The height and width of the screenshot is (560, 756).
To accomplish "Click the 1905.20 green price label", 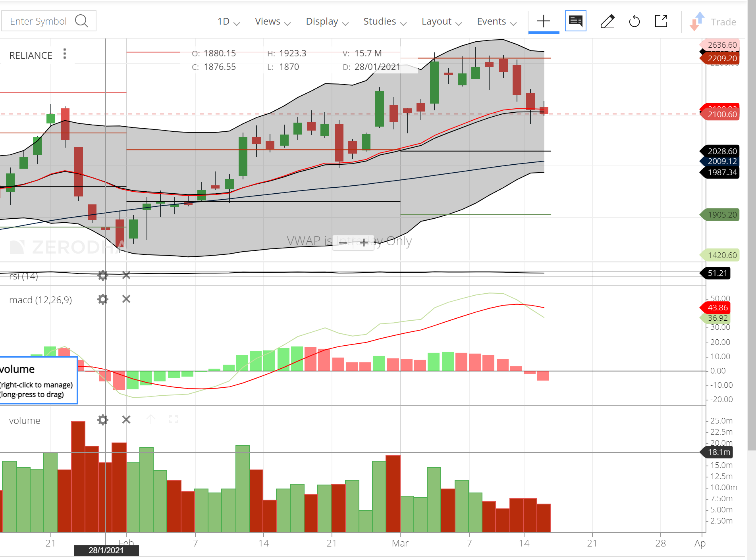I will 719,215.
